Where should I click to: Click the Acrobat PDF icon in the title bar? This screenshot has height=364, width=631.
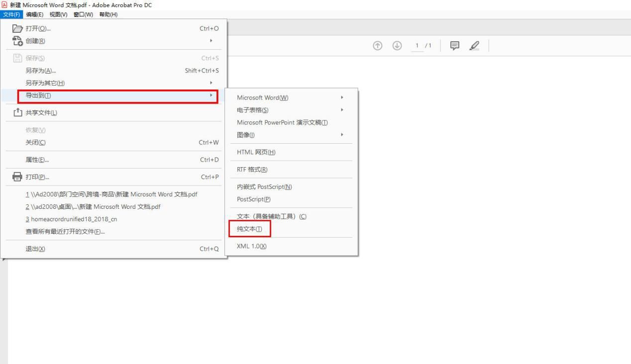coord(5,4)
